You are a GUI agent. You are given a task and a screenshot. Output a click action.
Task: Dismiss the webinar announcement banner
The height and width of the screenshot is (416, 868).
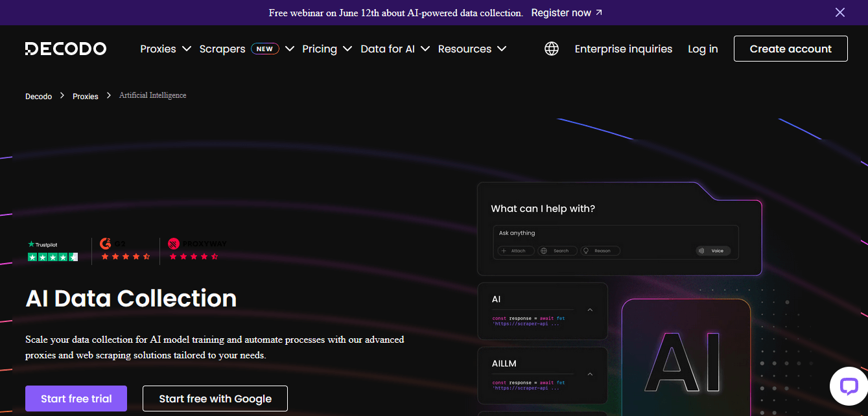840,12
